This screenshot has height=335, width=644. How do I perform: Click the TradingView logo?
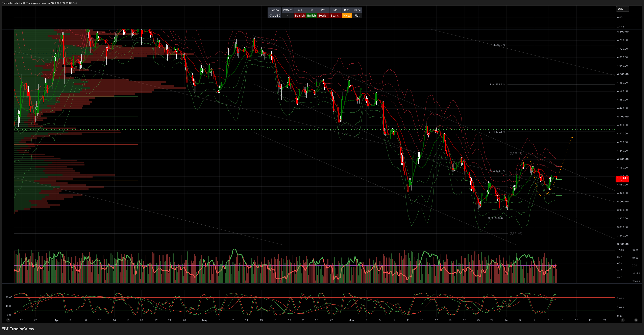(18, 329)
